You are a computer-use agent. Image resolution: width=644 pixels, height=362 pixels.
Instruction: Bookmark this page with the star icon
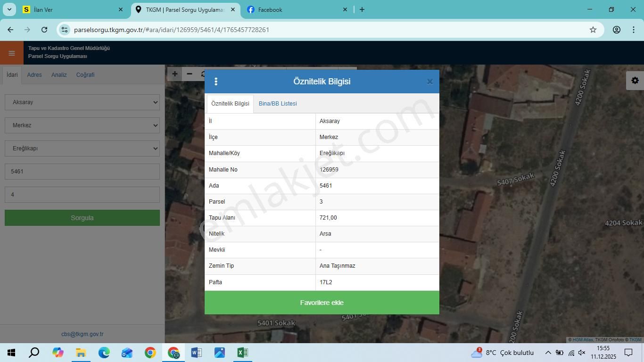point(593,30)
